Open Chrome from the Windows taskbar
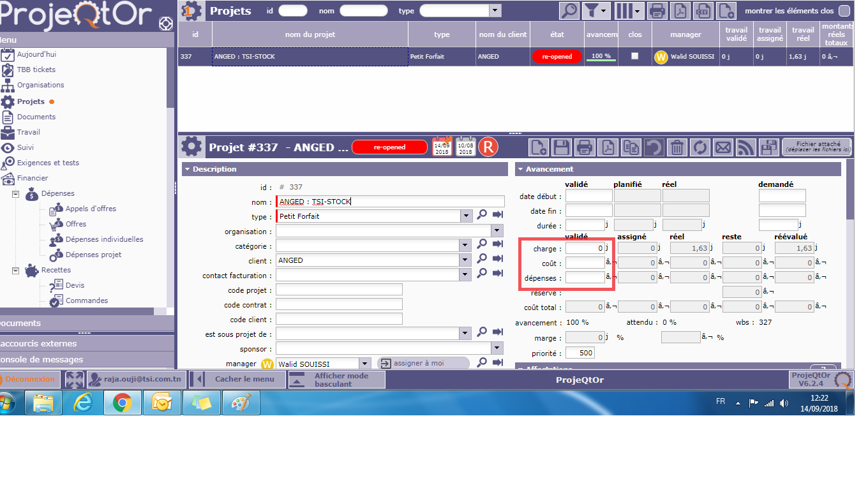The height and width of the screenshot is (490, 868). point(123,403)
